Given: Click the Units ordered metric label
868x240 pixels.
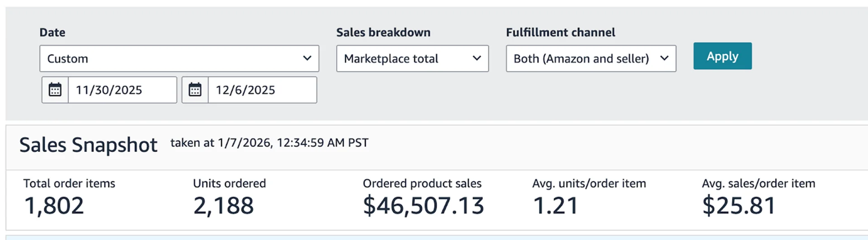Looking at the screenshot, I should [229, 184].
